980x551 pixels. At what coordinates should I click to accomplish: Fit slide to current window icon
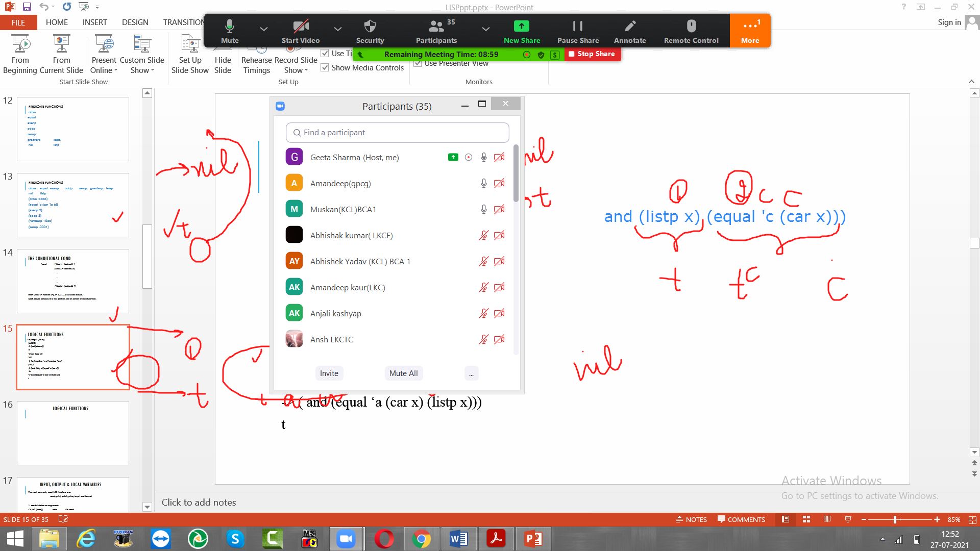pyautogui.click(x=972, y=519)
